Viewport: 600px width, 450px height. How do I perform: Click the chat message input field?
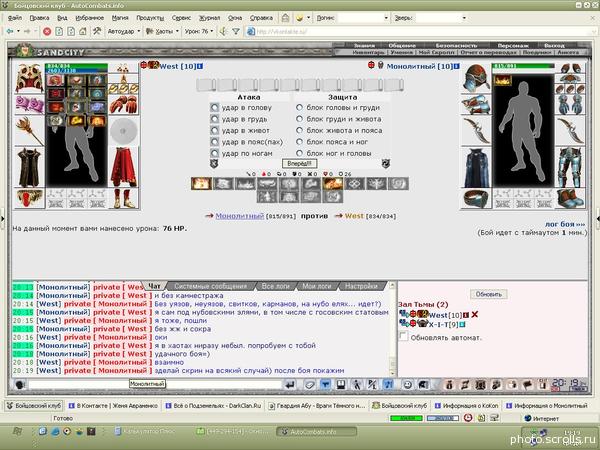[155, 385]
